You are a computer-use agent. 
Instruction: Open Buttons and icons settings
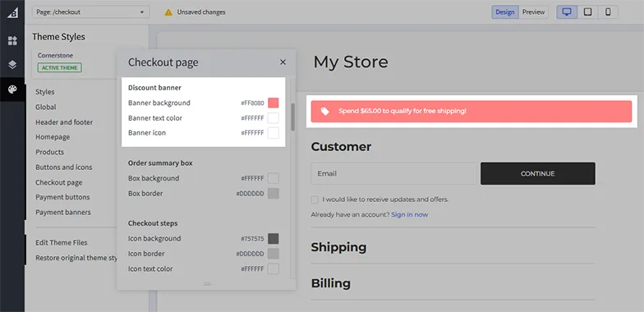64,167
